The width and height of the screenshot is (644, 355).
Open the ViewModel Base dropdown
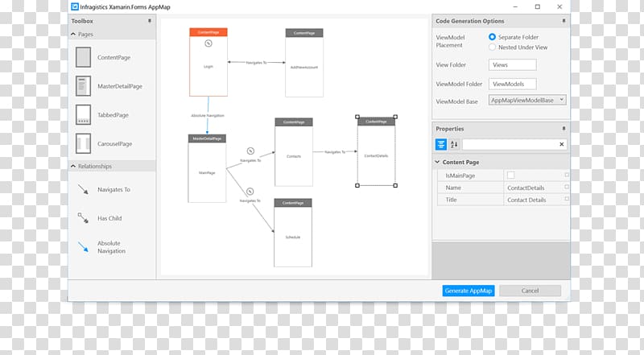pos(561,101)
